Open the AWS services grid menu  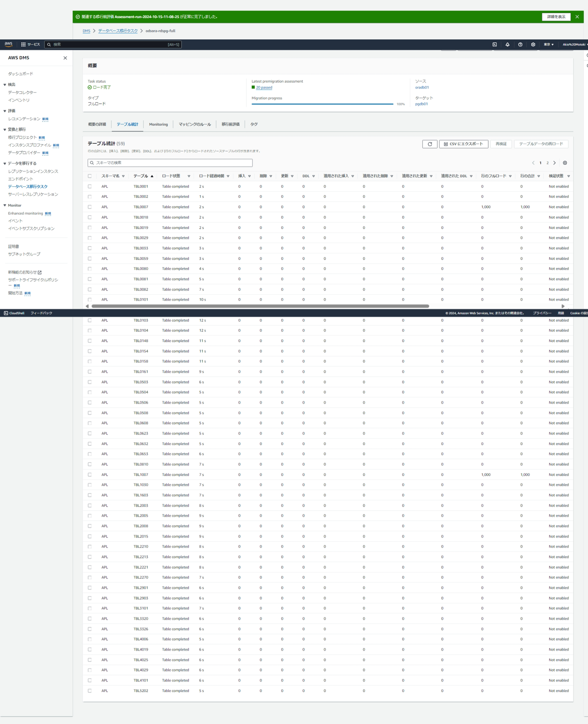tap(23, 44)
